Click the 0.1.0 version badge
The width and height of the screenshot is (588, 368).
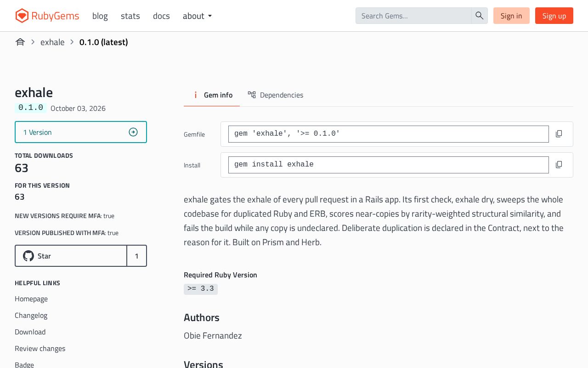(x=31, y=108)
